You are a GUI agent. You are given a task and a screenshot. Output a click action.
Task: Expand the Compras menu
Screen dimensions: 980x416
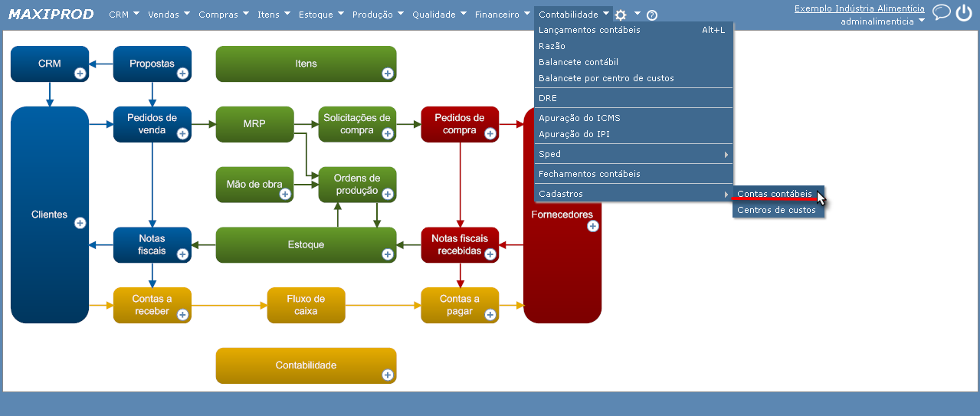coord(224,15)
